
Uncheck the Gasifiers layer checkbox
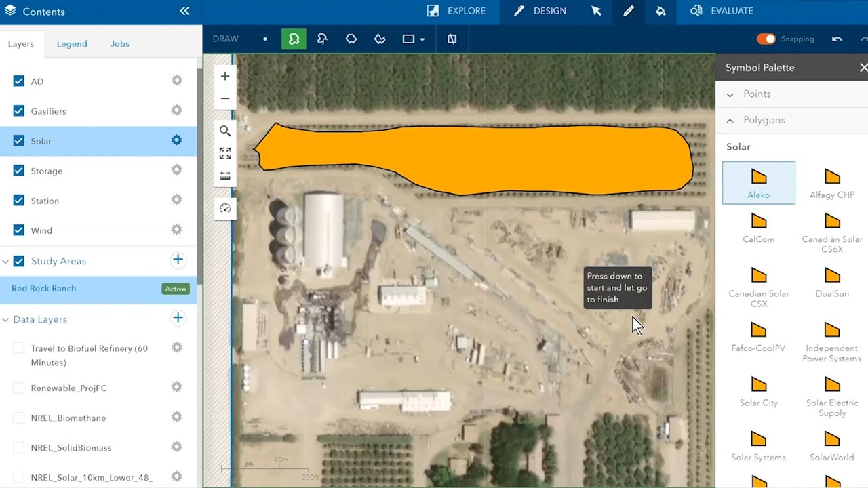19,111
